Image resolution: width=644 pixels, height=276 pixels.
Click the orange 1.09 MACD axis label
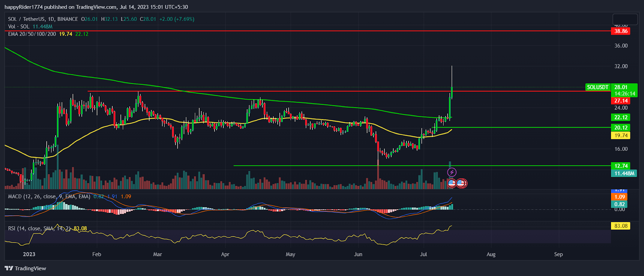pyautogui.click(x=619, y=197)
